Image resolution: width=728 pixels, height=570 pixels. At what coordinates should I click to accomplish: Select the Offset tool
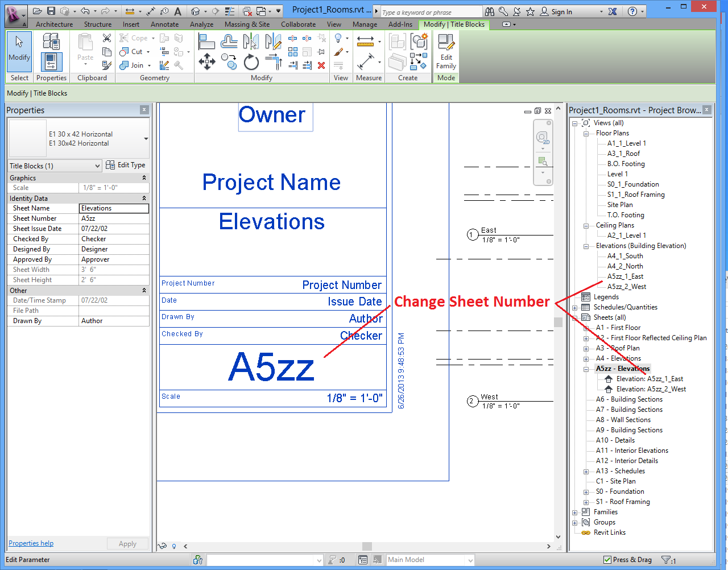tap(229, 42)
